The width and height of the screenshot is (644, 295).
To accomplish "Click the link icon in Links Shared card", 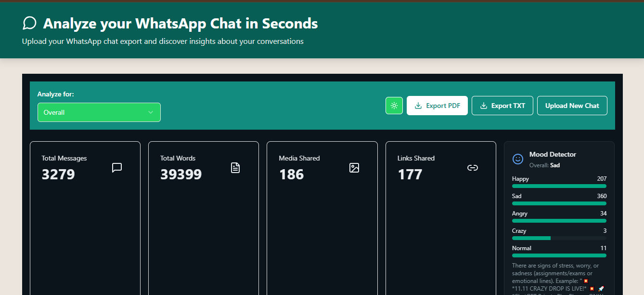I will pos(473,168).
